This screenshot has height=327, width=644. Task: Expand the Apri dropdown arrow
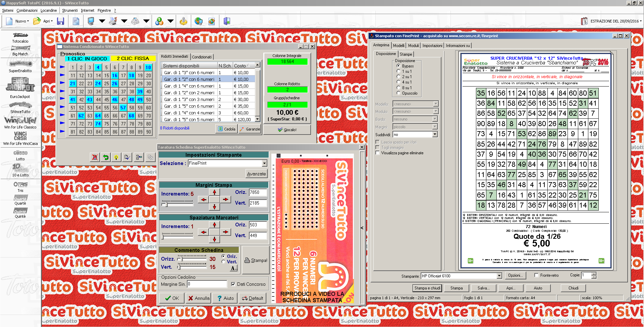click(x=52, y=21)
